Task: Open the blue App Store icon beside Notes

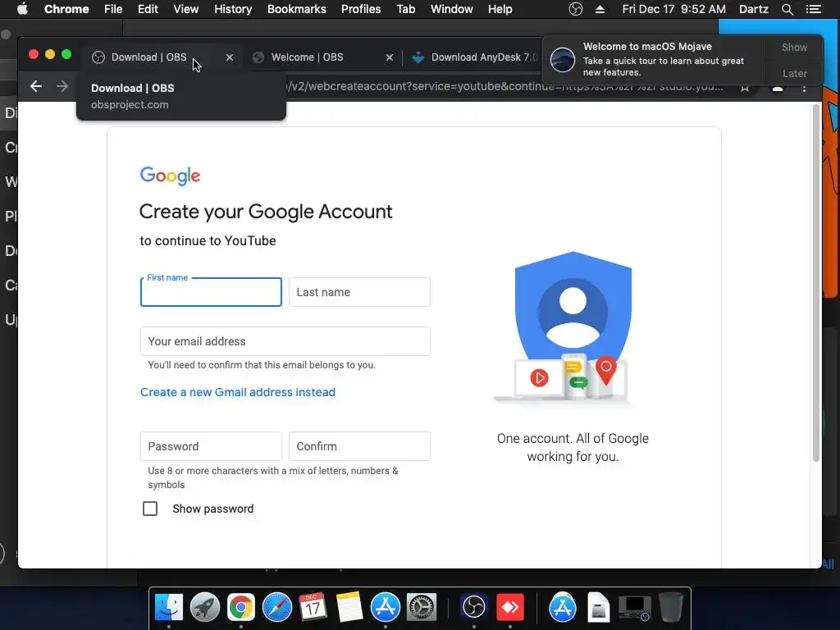Action: click(386, 608)
